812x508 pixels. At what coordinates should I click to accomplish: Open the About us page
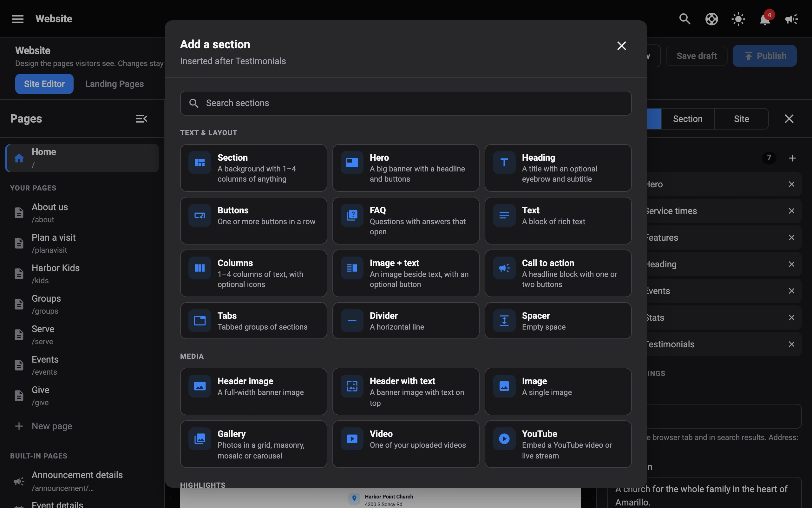coord(82,213)
